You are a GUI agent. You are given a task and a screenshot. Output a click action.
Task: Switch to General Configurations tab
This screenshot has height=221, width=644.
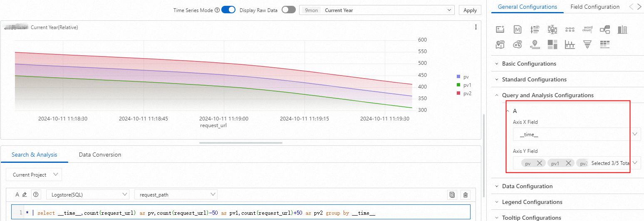click(x=527, y=7)
